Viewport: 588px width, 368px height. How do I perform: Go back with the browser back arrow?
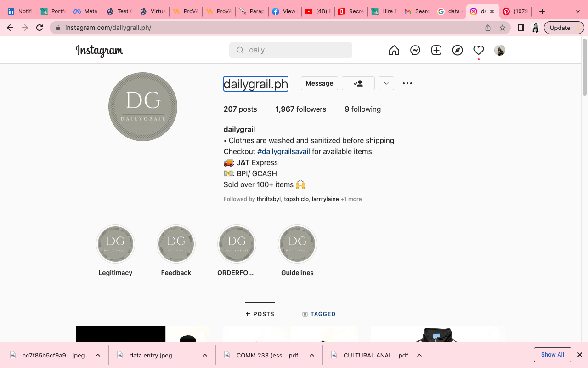pos(10,28)
